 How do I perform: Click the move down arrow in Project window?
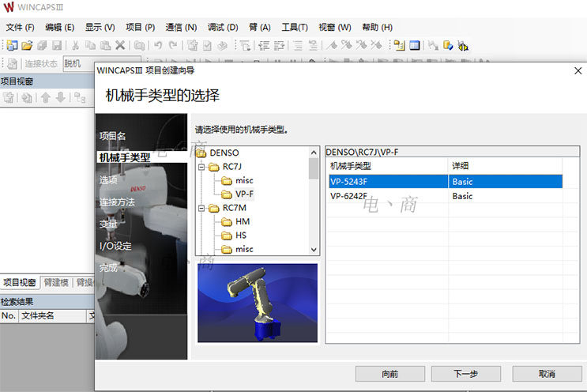tap(60, 98)
